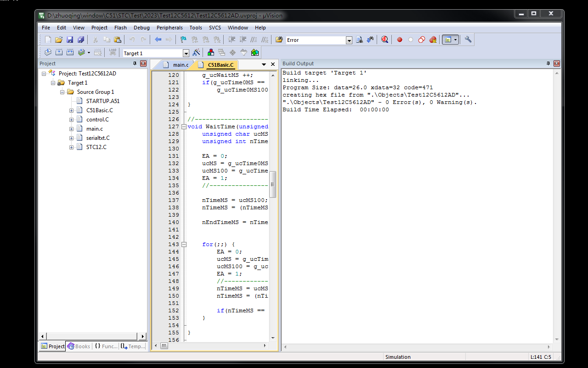The height and width of the screenshot is (368, 588).
Task: Click the Find icon next to the Error box
Action: pyautogui.click(x=360, y=40)
